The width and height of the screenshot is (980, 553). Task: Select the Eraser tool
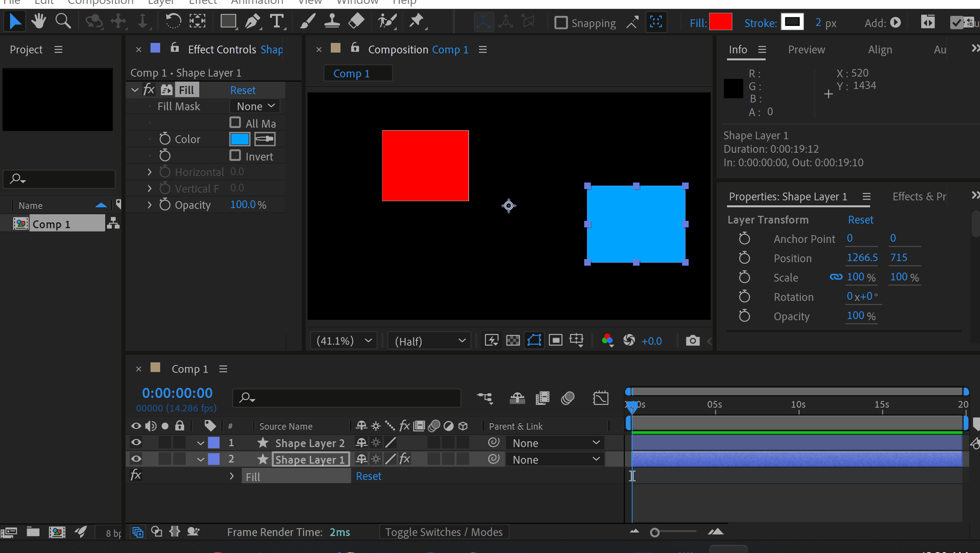coord(356,21)
